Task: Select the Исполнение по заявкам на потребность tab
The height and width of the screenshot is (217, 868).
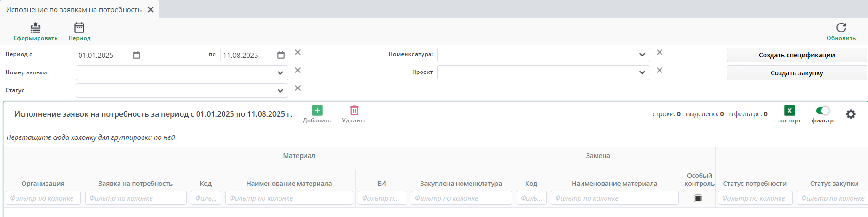Action: click(74, 10)
